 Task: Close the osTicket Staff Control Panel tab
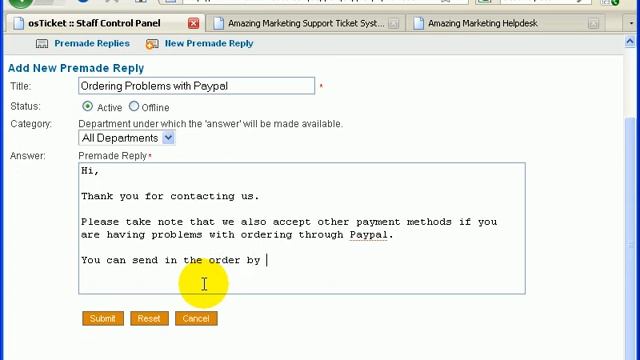point(193,23)
